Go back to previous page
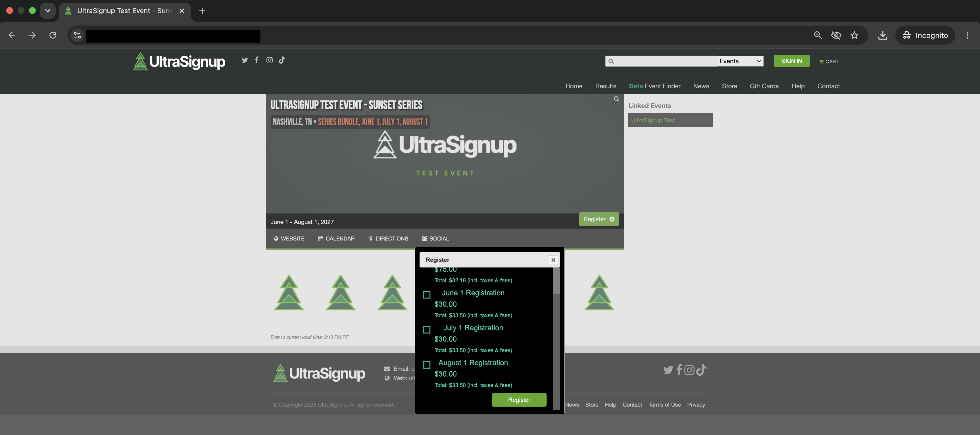980x435 pixels. tap(12, 35)
